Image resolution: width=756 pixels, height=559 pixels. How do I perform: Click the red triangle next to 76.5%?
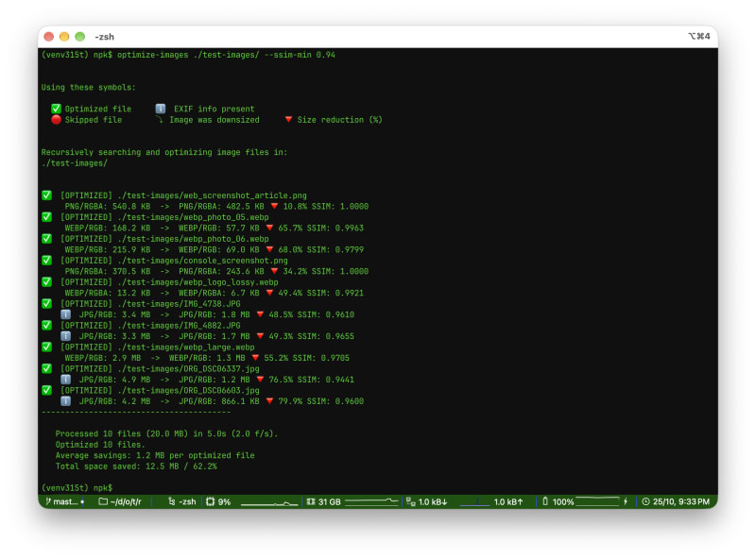click(261, 380)
